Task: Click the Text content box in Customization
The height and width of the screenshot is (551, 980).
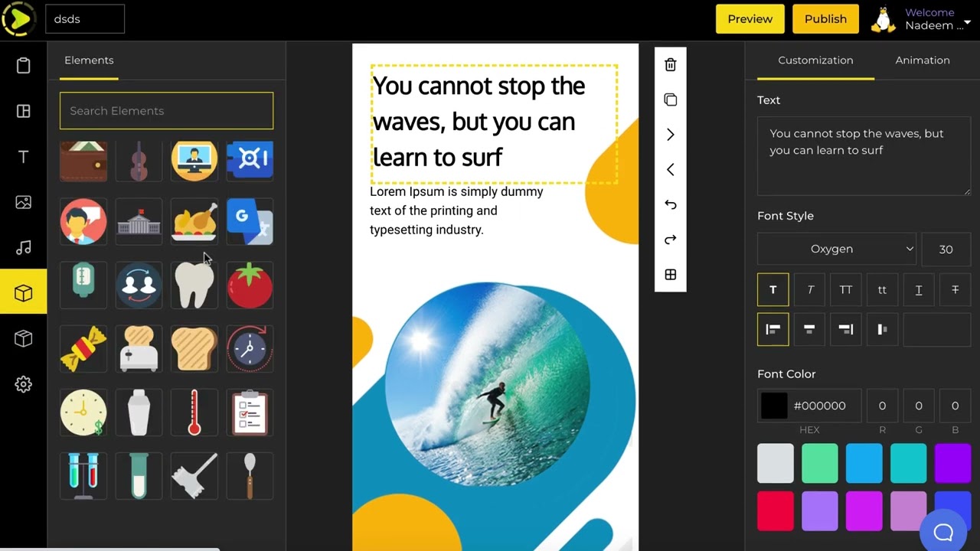Action: tap(864, 156)
